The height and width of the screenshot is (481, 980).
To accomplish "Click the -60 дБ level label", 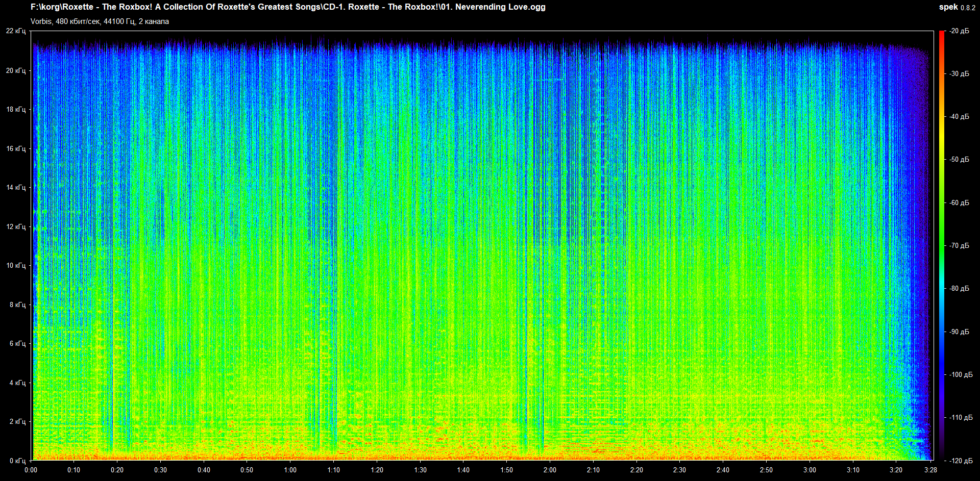I will [x=959, y=202].
